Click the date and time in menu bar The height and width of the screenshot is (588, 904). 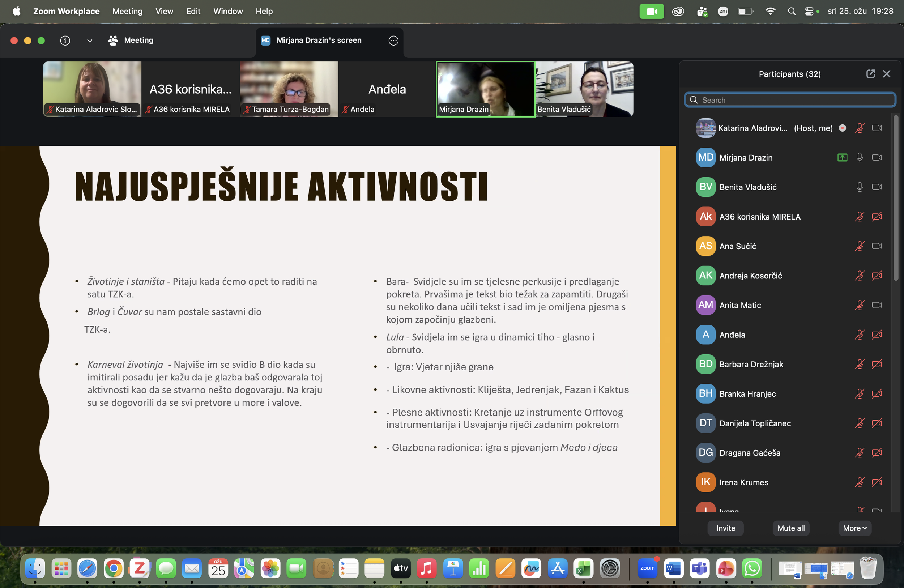click(x=860, y=12)
